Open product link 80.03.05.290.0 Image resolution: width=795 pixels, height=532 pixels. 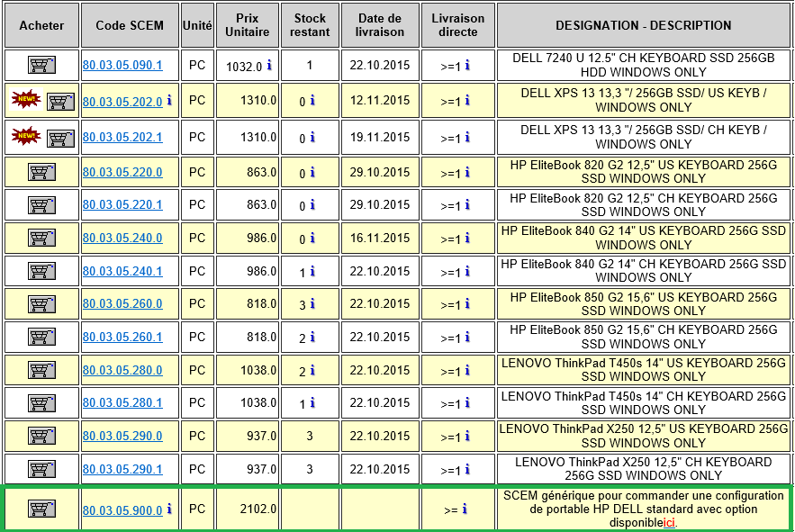click(x=122, y=437)
